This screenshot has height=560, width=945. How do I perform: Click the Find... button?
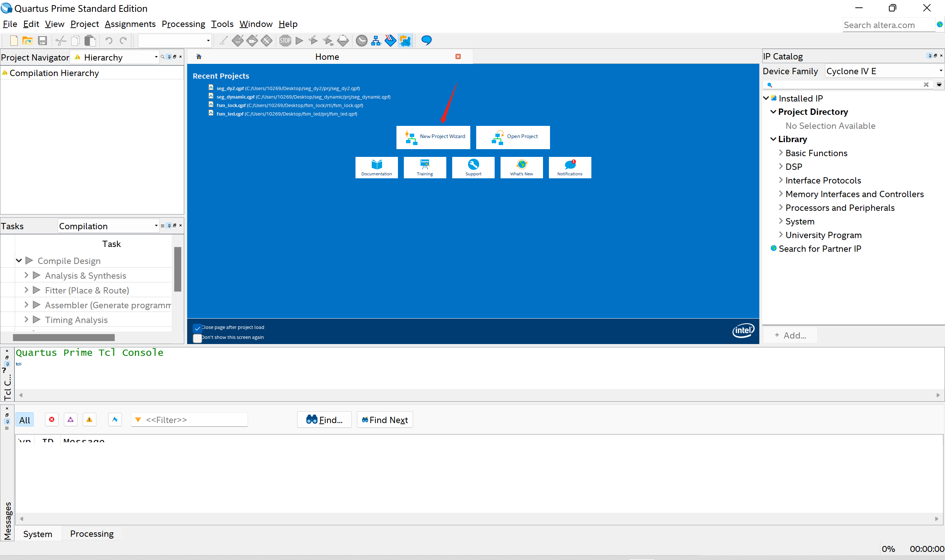point(324,420)
